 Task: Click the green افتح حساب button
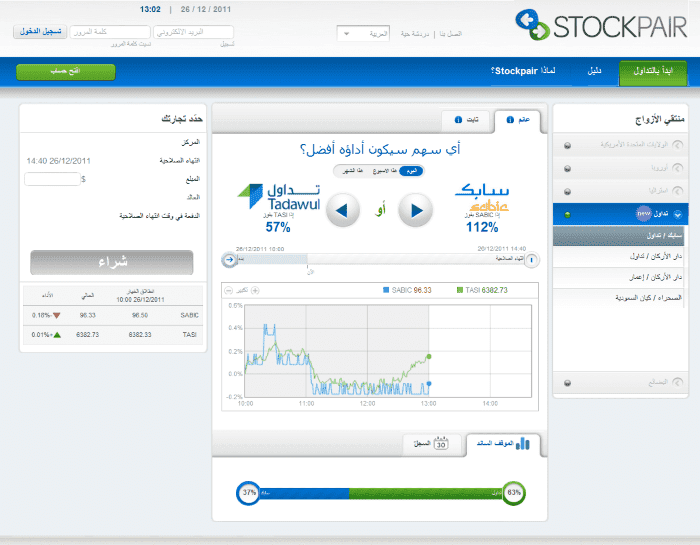click(66, 71)
